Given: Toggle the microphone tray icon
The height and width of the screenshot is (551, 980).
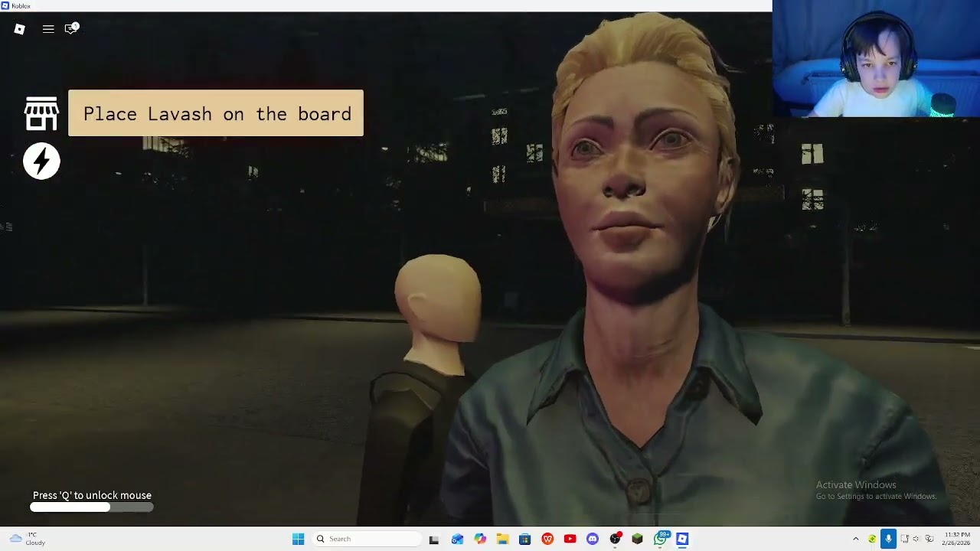Looking at the screenshot, I should click(x=888, y=539).
